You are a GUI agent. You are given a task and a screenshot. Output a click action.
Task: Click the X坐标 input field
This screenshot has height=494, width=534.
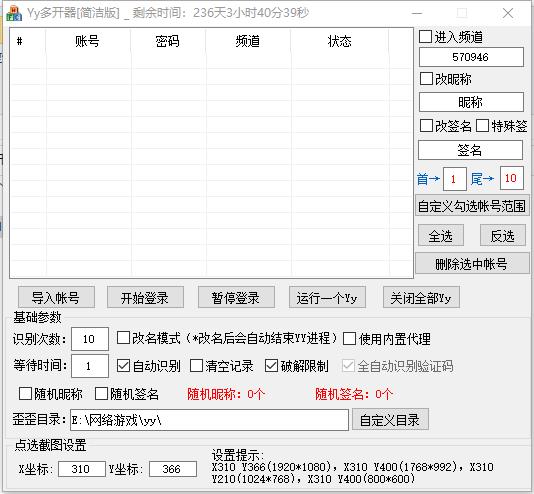click(82, 469)
